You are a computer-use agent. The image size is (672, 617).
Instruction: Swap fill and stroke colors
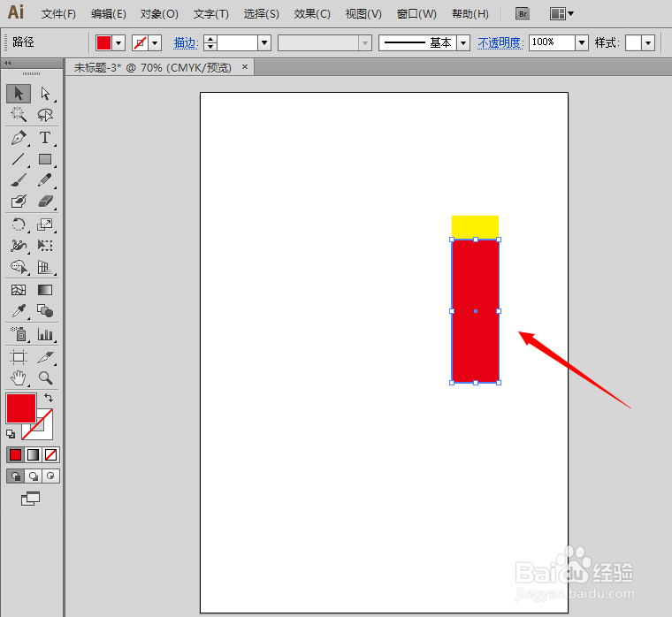[x=49, y=398]
